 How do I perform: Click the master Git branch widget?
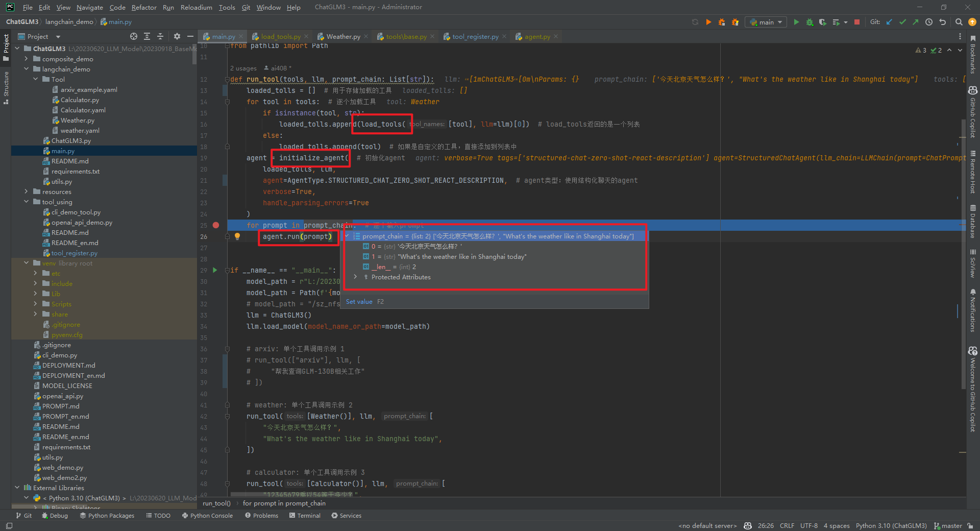pyautogui.click(x=948, y=525)
